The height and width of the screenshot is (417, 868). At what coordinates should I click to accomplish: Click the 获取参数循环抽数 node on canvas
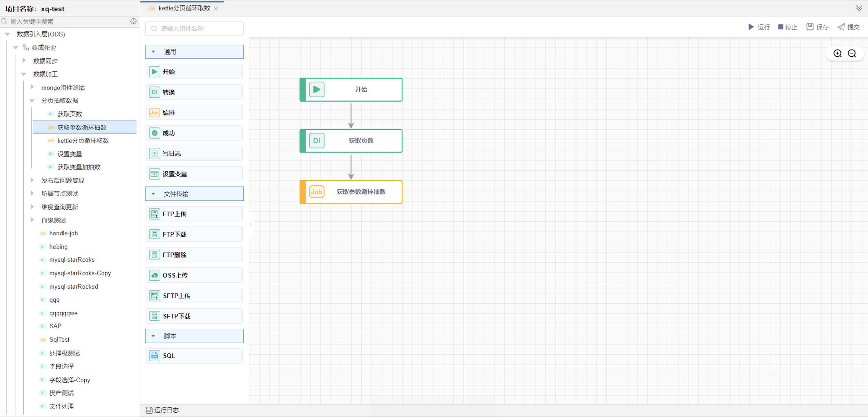pyautogui.click(x=361, y=192)
